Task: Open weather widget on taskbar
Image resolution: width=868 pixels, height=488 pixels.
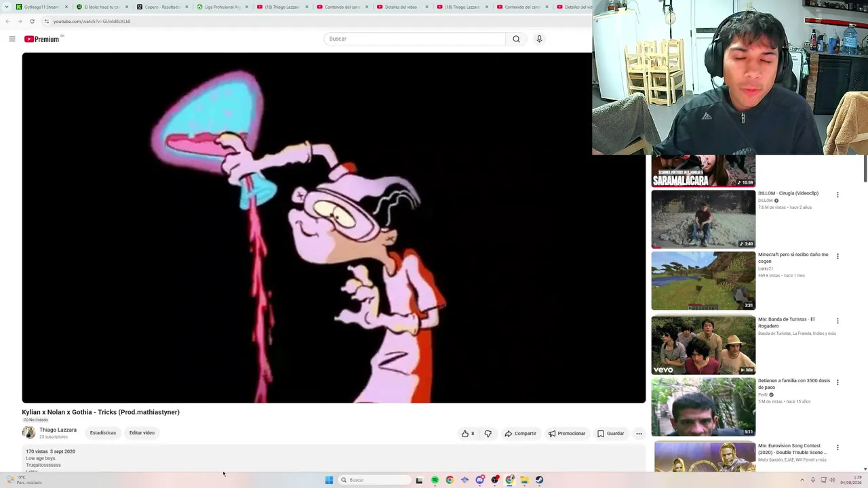Action: (x=24, y=480)
